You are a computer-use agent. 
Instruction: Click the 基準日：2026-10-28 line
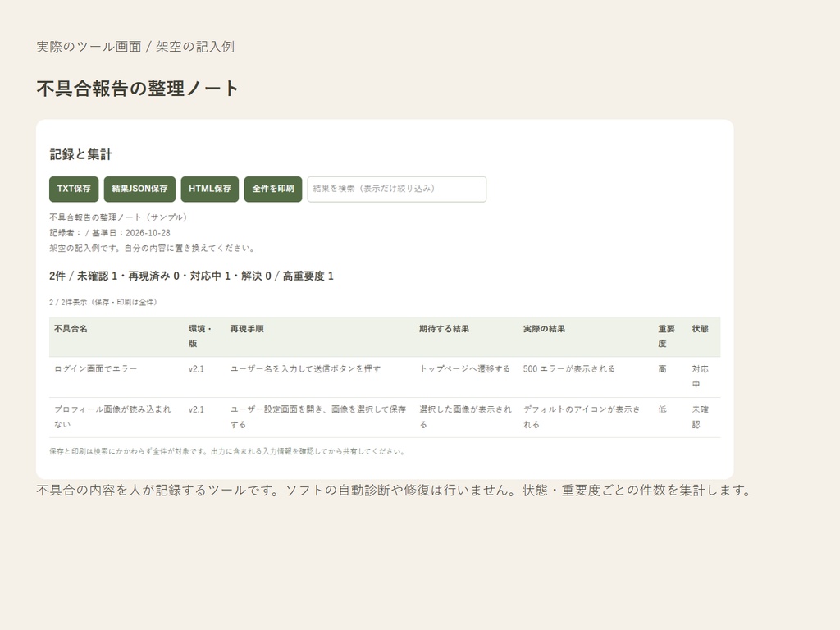point(110,233)
